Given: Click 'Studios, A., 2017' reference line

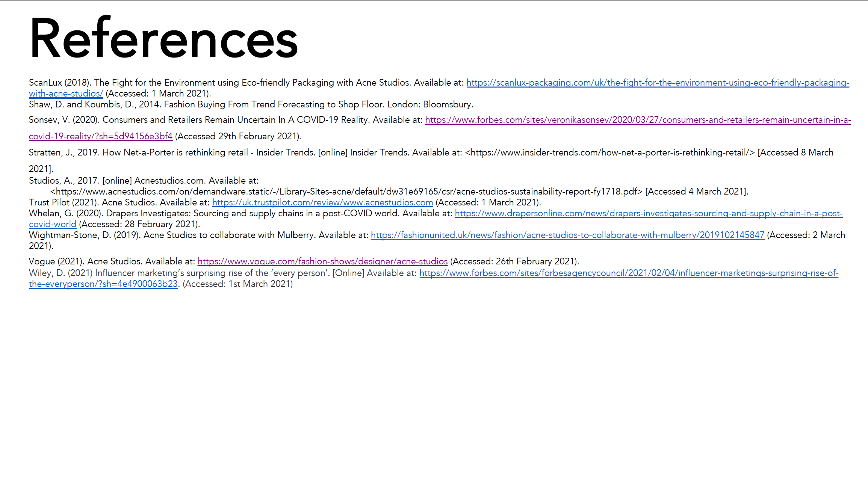Looking at the screenshot, I should coord(144,181).
